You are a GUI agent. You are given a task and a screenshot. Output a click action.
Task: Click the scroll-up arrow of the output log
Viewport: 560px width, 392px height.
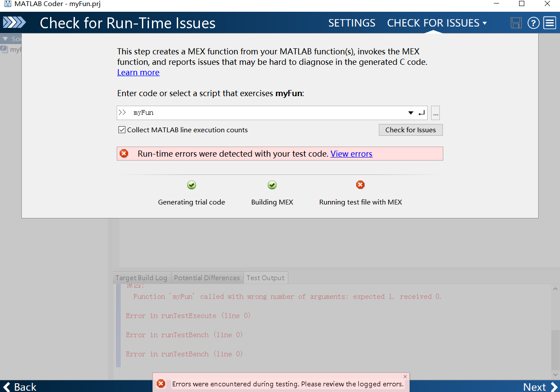coord(555,288)
